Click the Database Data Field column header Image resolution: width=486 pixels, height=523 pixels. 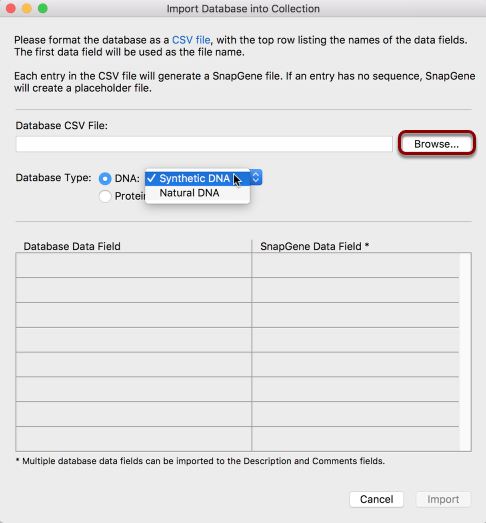[x=72, y=246]
